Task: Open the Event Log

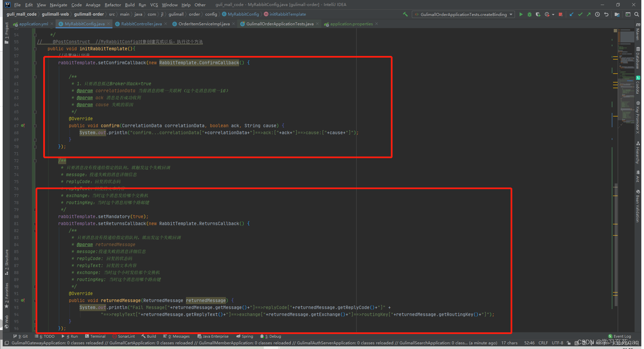Action: point(619,336)
